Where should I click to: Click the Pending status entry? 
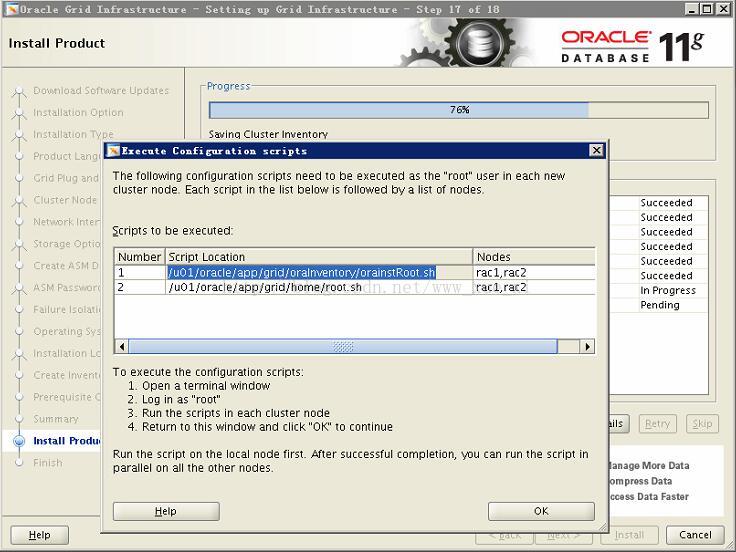pyautogui.click(x=660, y=305)
